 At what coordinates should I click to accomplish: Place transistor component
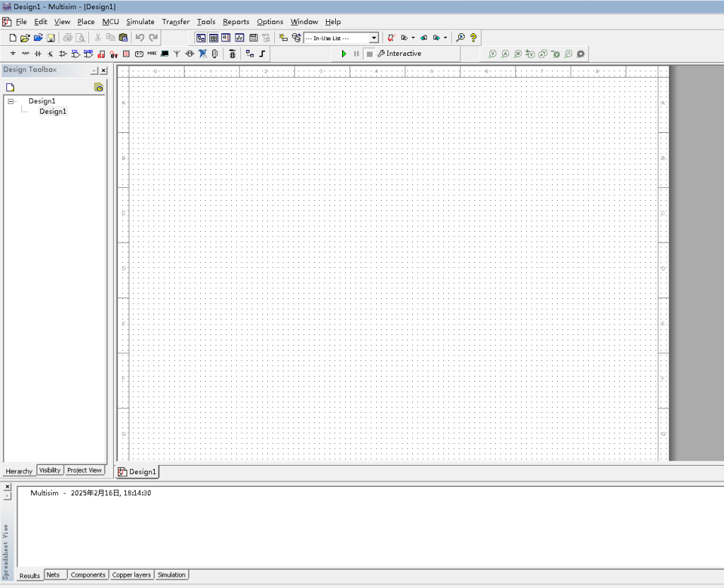pos(50,54)
